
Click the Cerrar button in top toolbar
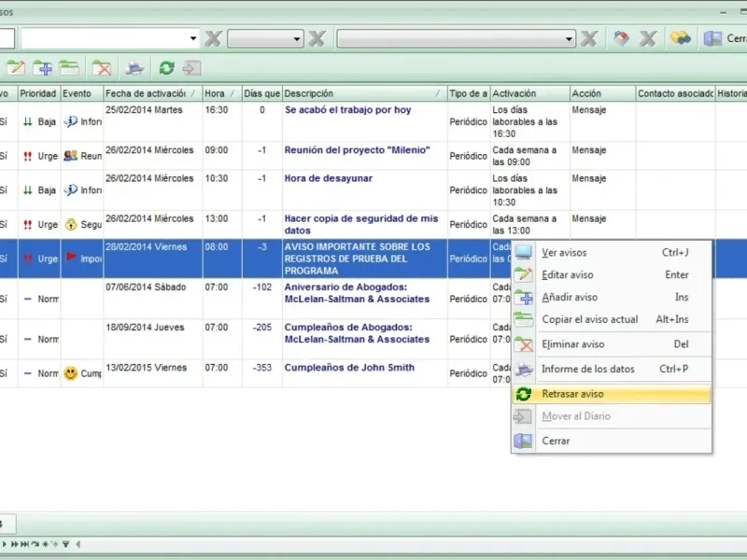point(726,38)
